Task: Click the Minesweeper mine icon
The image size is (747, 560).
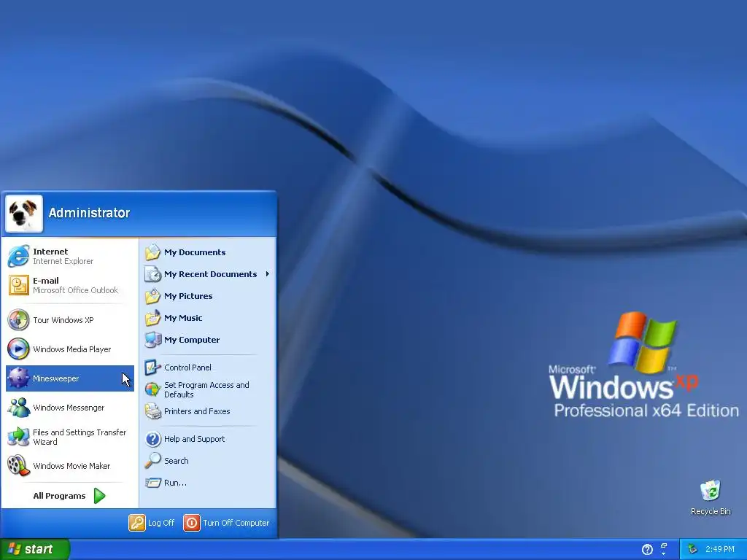Action: [x=18, y=378]
